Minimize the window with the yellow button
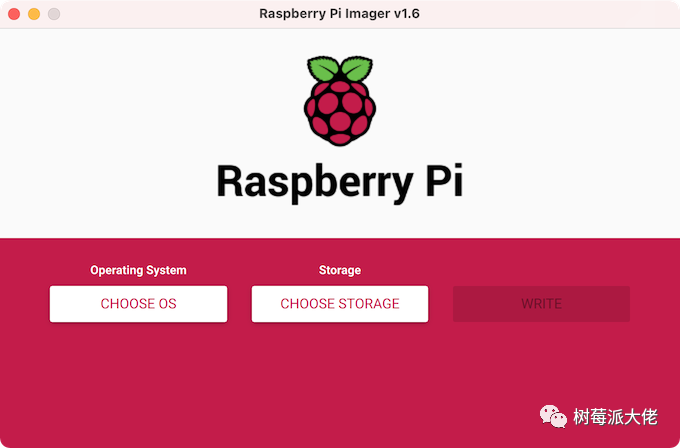 (34, 14)
